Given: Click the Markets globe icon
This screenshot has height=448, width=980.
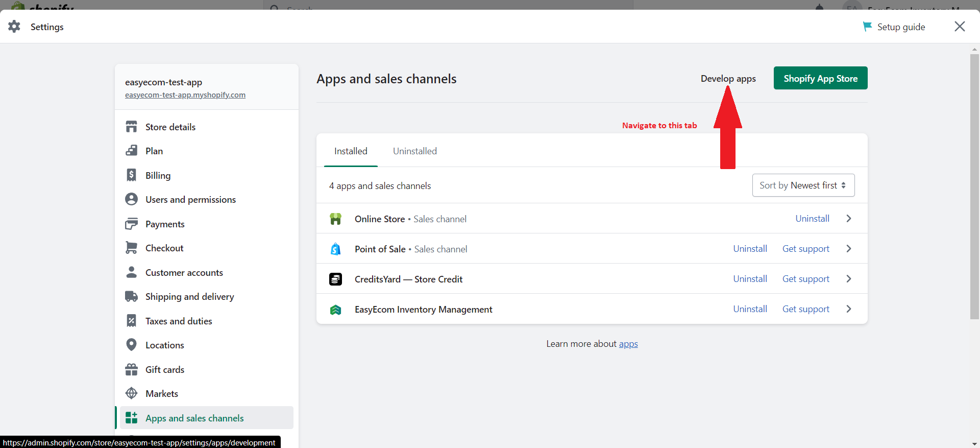Looking at the screenshot, I should click(x=132, y=393).
